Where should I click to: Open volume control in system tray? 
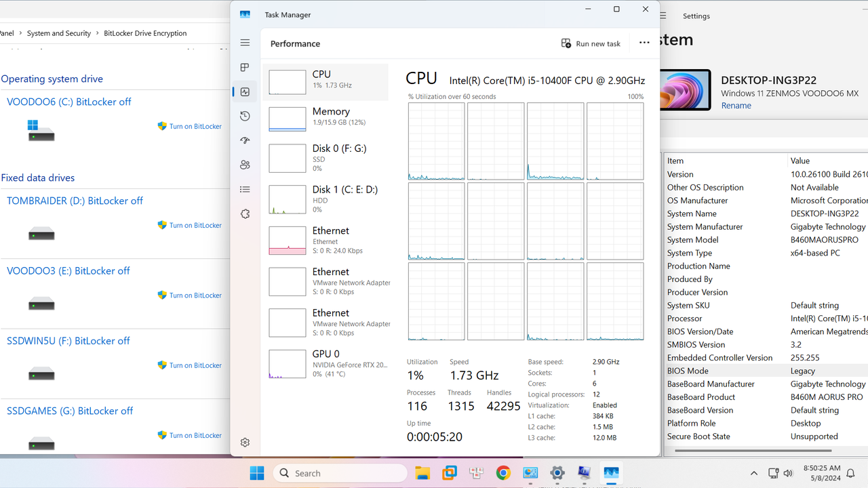(x=788, y=473)
